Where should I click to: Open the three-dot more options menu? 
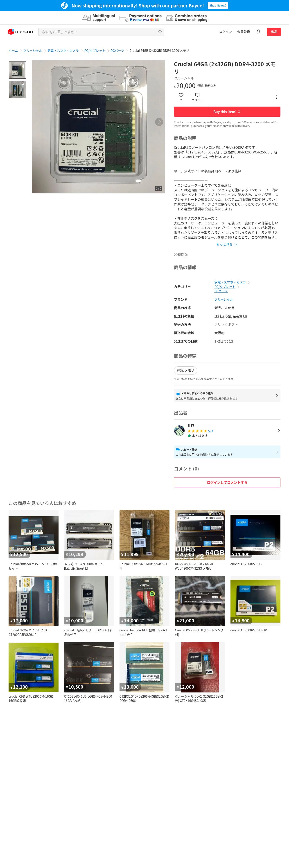[276, 97]
